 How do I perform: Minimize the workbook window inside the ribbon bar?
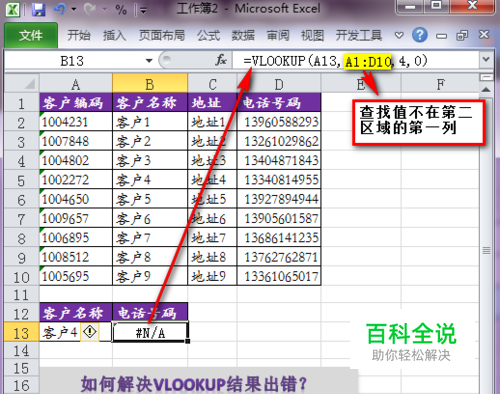441,36
